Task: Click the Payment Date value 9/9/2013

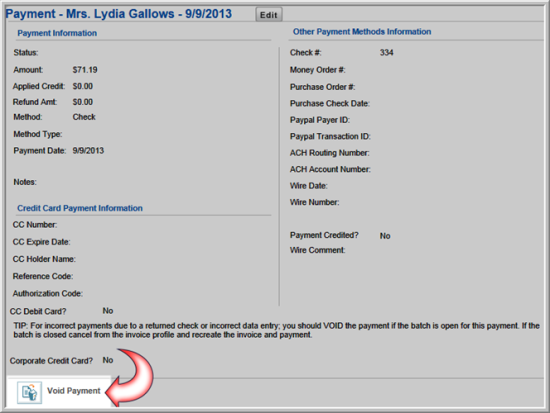Action: click(x=88, y=151)
